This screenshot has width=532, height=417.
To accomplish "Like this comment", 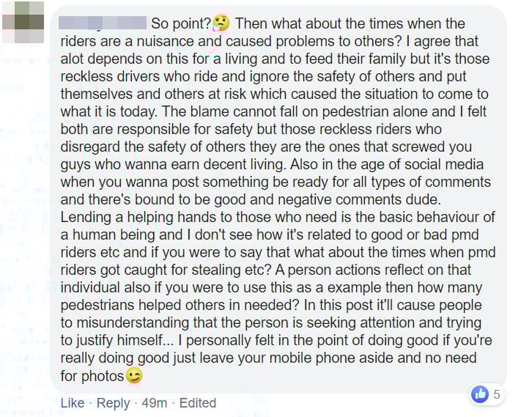I will pos(73,402).
